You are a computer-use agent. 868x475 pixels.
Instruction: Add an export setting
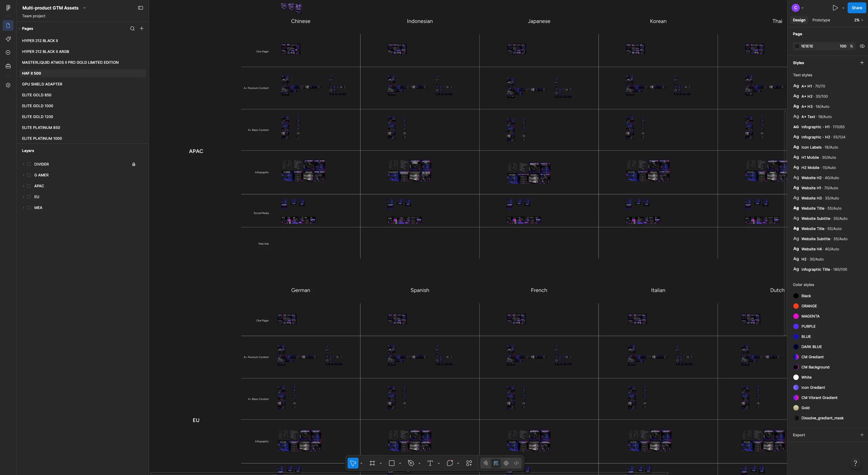click(862, 435)
